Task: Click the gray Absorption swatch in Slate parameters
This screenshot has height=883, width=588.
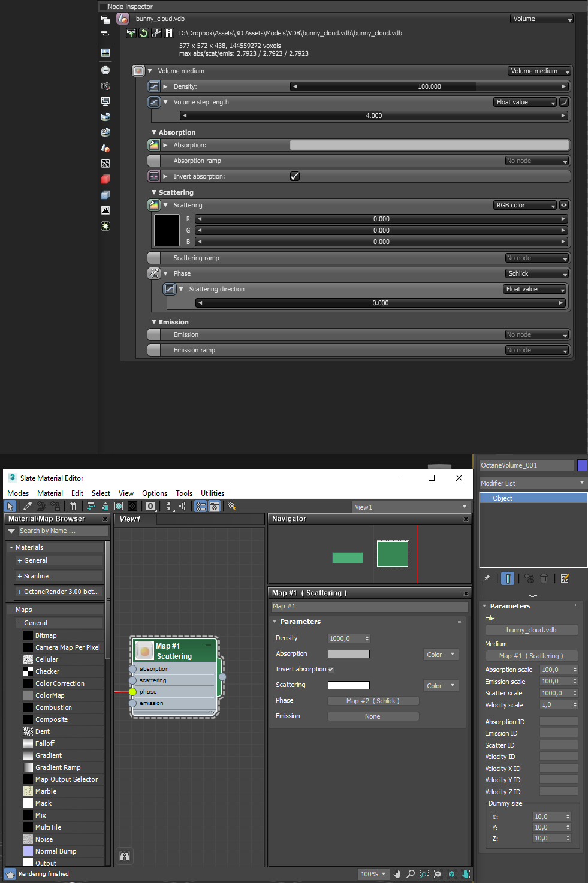Action: coord(349,654)
